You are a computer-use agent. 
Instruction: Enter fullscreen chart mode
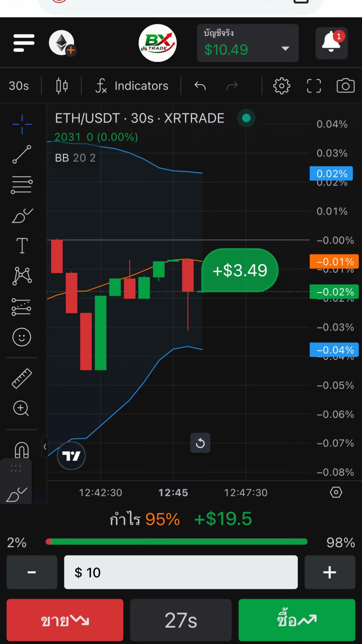click(314, 86)
